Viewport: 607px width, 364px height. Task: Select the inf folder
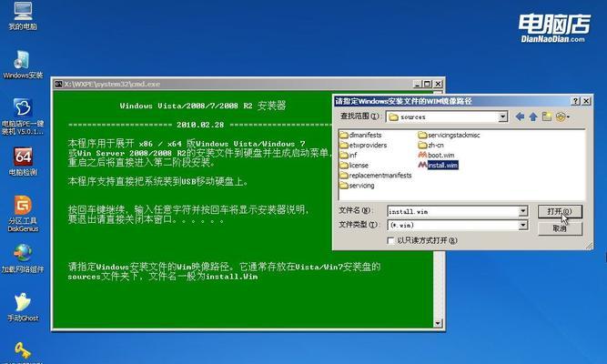[349, 155]
